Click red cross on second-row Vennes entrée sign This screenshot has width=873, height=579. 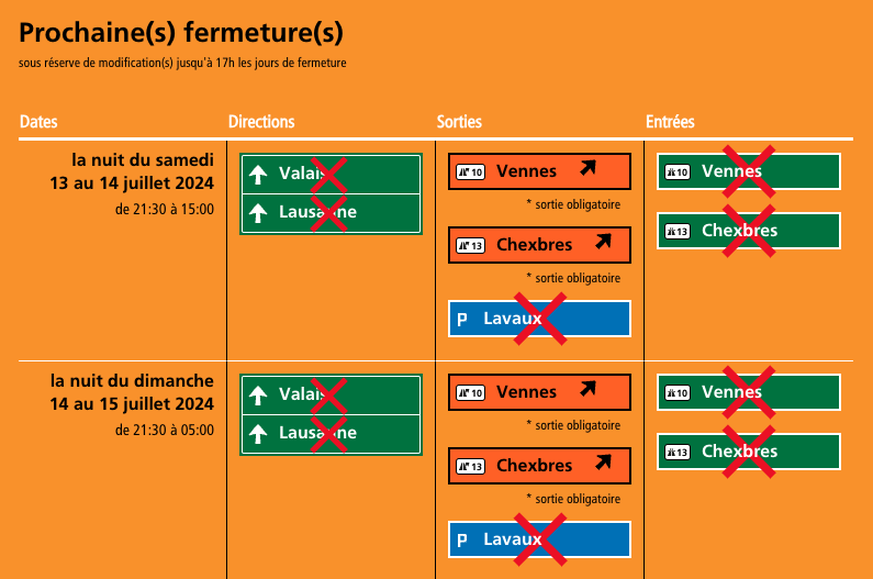point(749,391)
